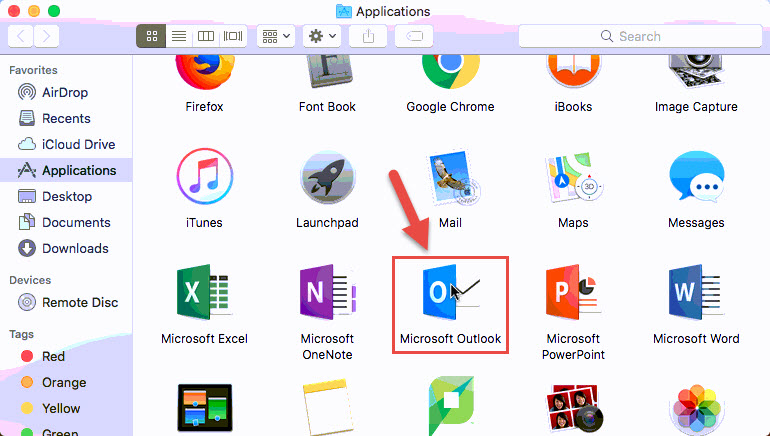Click the Microsoft OneNote label text

click(x=327, y=347)
